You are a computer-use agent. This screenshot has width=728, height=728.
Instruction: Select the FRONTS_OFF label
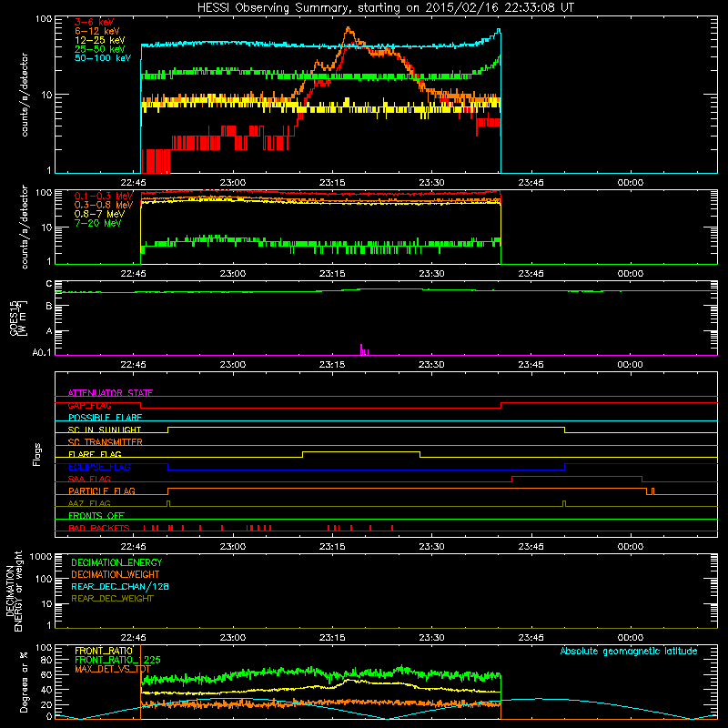click(96, 515)
